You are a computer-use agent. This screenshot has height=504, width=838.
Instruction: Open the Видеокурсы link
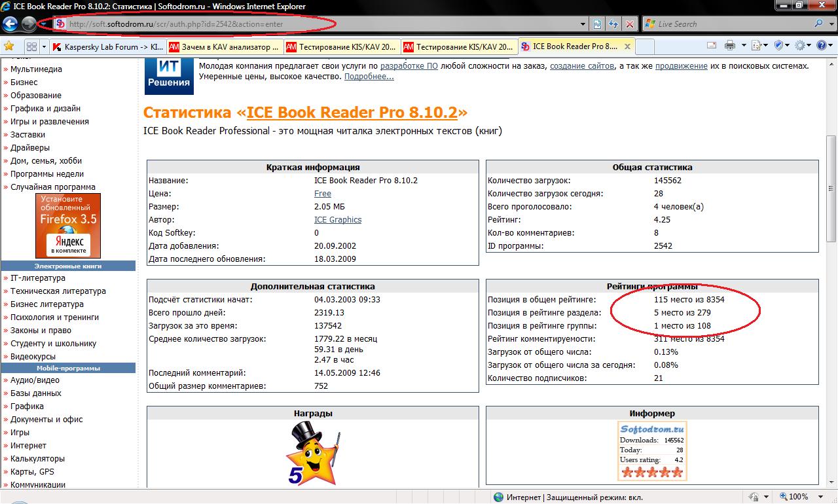pyautogui.click(x=33, y=357)
